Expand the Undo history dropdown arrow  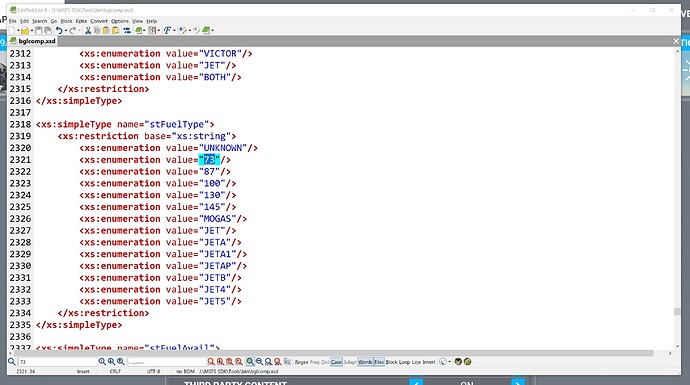[x=66, y=31]
